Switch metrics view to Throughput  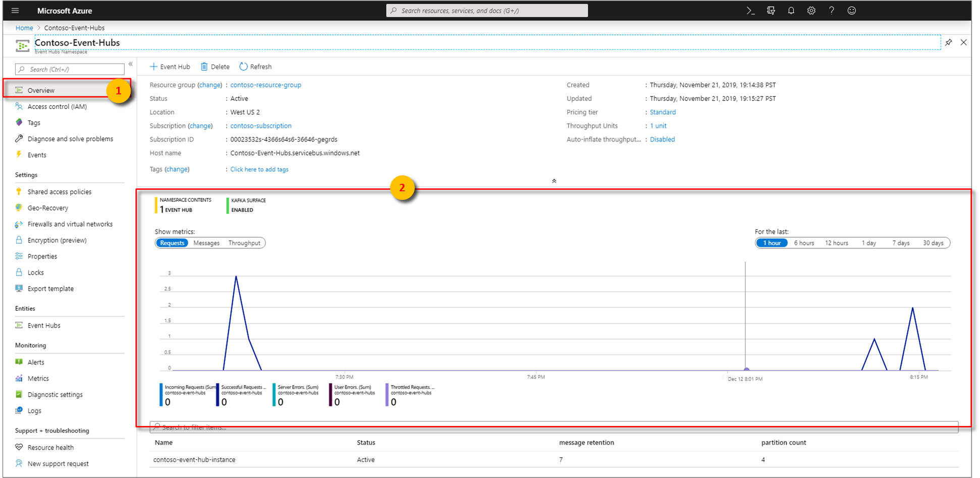(244, 243)
